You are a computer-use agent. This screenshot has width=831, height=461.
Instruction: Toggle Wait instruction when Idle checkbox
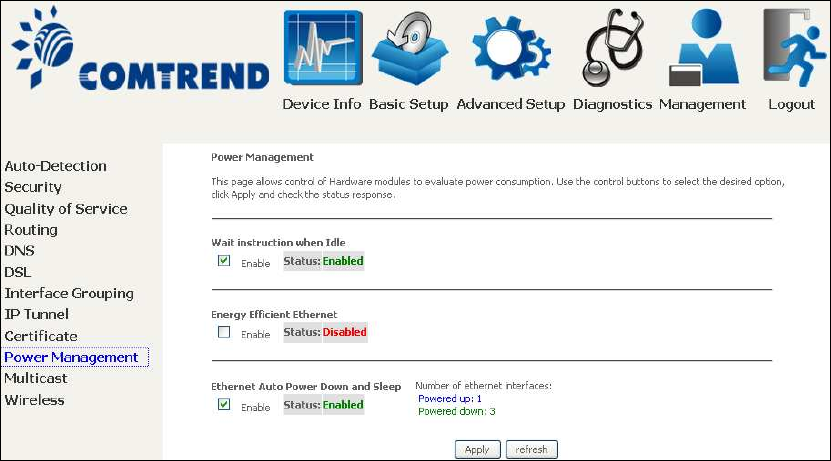(224, 261)
